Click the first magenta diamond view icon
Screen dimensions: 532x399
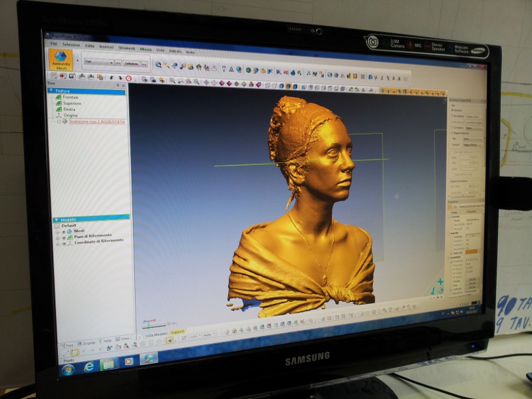pyautogui.click(x=221, y=82)
